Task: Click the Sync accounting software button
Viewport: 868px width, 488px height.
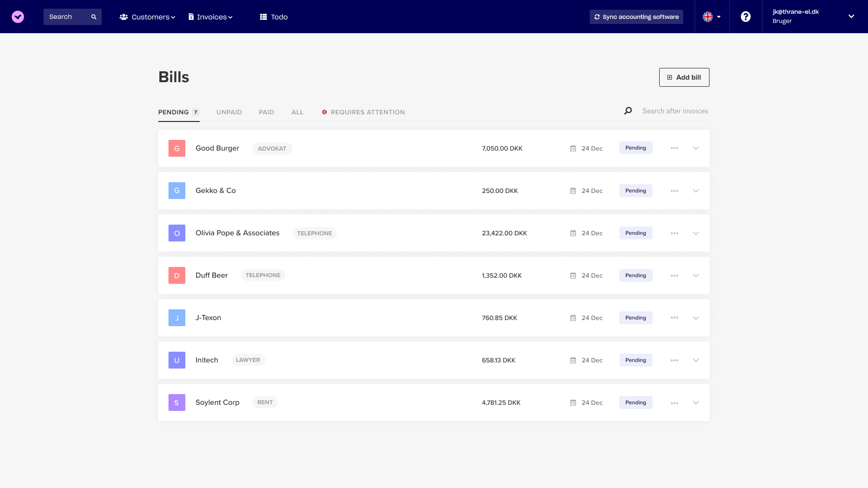Action: (636, 16)
